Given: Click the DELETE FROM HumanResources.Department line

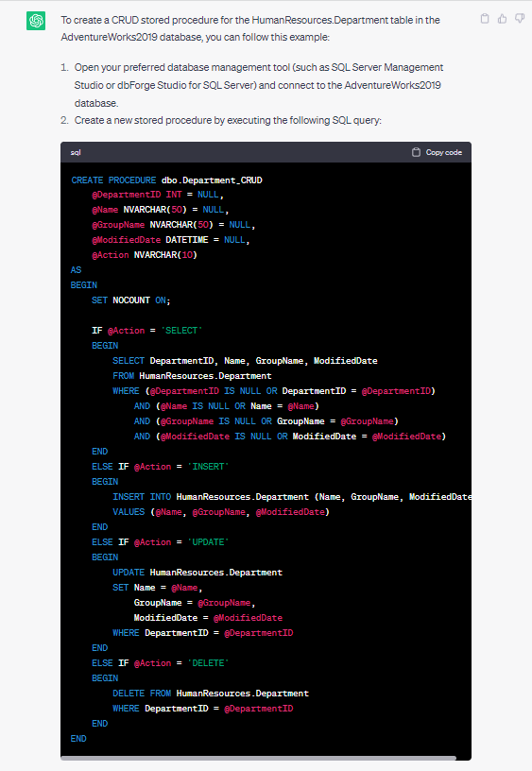Looking at the screenshot, I should click(211, 694).
